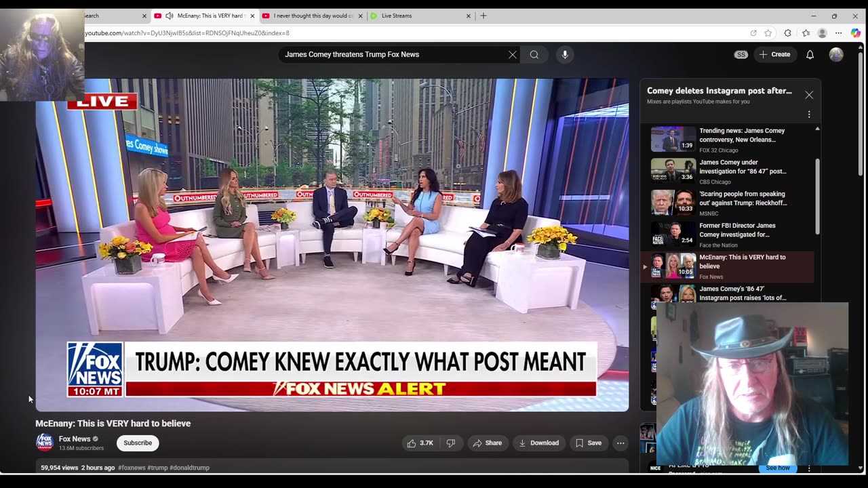This screenshot has width=868, height=488.
Task: Click the Download button
Action: (x=538, y=443)
